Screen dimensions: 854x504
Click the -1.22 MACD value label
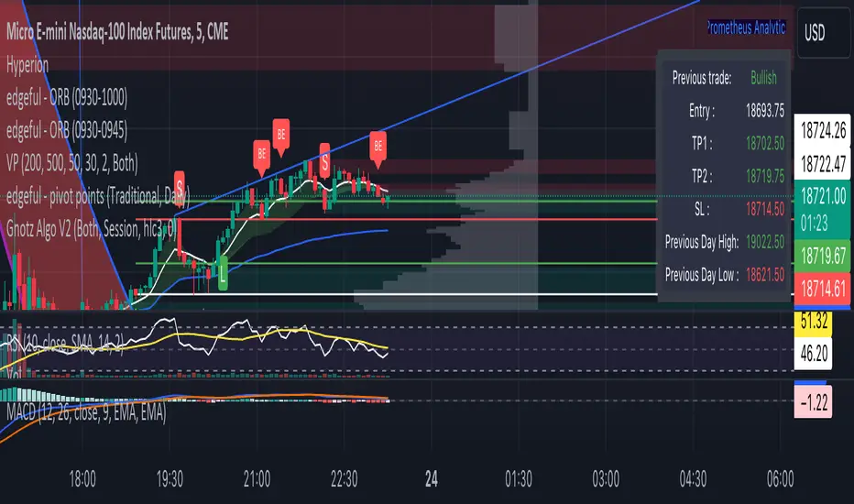click(x=813, y=402)
